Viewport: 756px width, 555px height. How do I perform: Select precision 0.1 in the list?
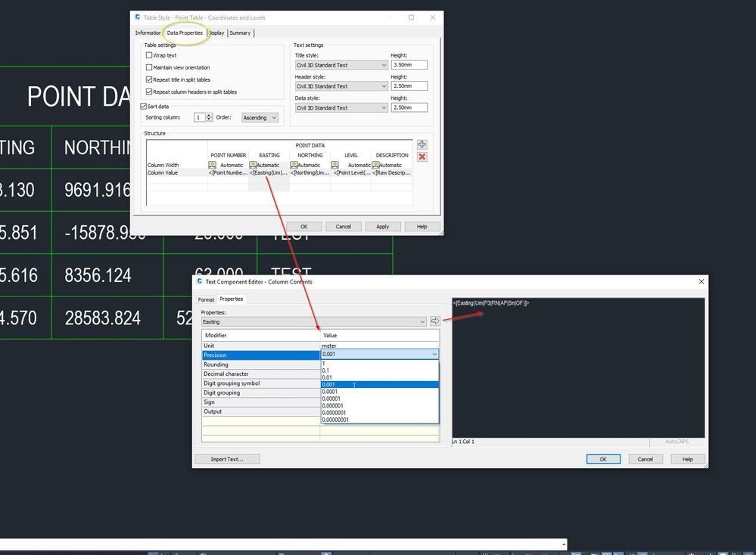380,371
